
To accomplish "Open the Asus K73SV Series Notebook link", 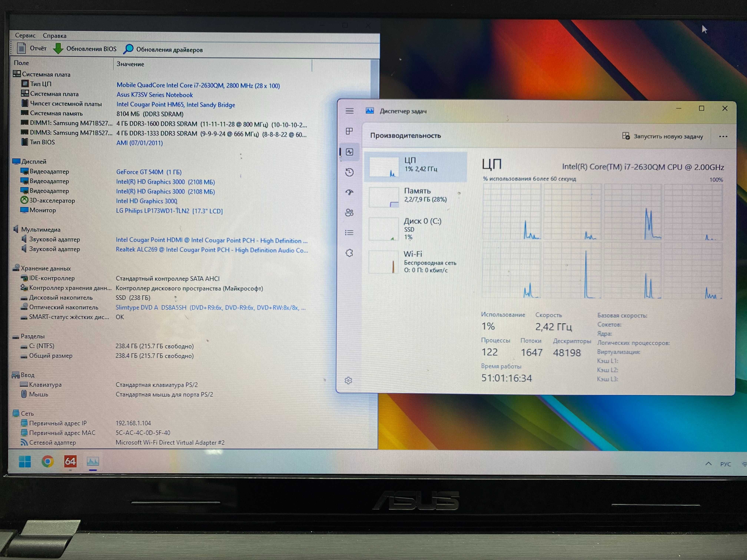I will coord(155,95).
